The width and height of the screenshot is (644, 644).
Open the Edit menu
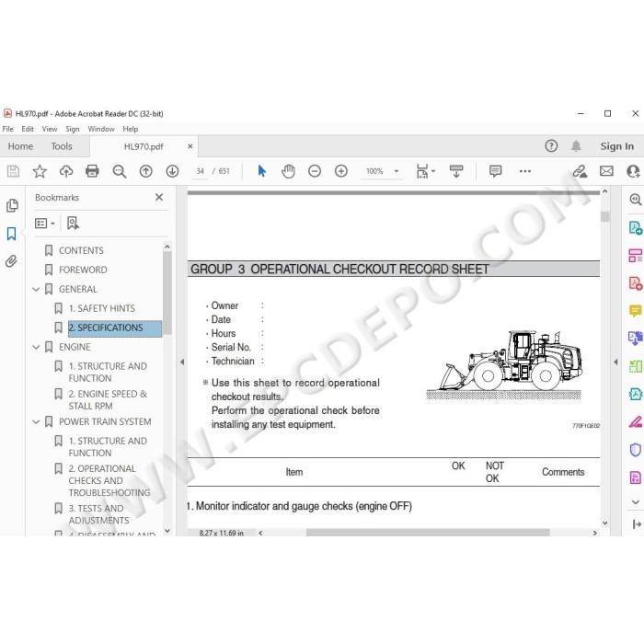(28, 129)
